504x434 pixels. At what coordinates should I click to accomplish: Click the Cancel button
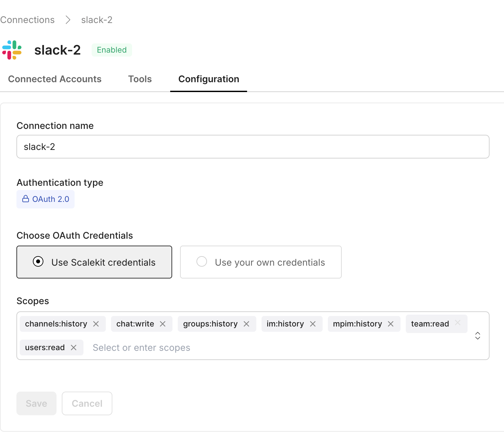click(x=87, y=403)
